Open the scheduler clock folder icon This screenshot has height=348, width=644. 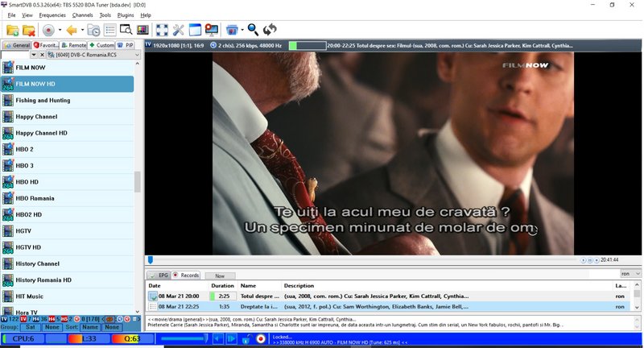click(x=93, y=30)
